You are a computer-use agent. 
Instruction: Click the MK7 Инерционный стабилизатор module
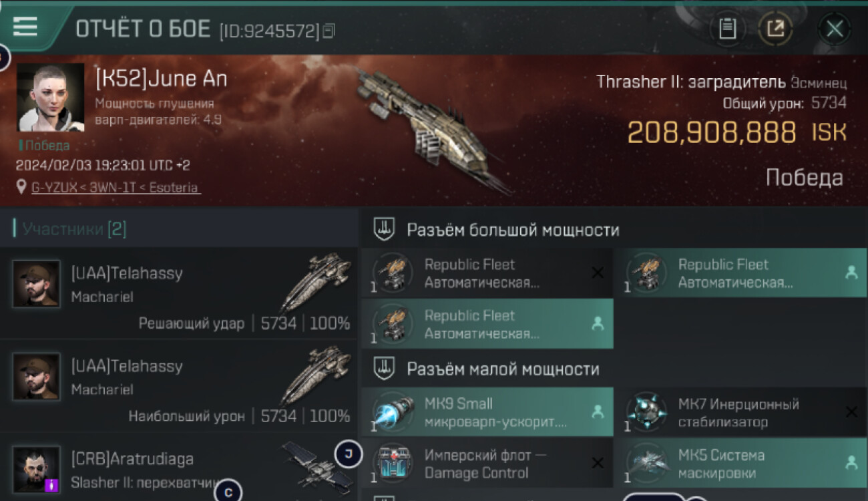(740, 412)
